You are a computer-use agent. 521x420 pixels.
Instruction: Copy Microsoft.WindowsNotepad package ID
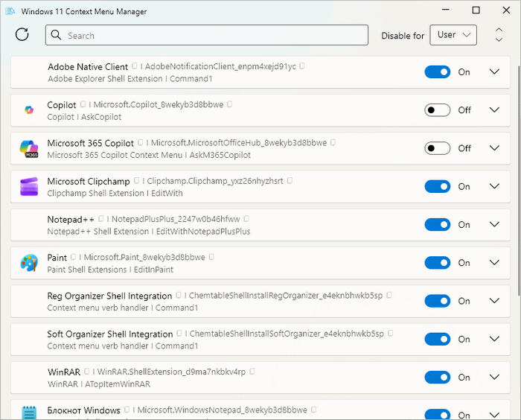click(313, 410)
